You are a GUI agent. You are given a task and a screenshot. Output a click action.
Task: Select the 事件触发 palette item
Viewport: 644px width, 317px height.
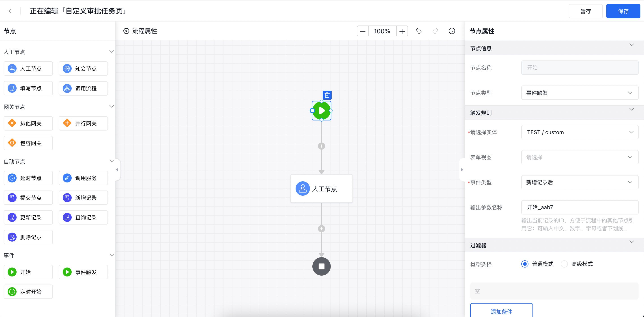pos(83,272)
